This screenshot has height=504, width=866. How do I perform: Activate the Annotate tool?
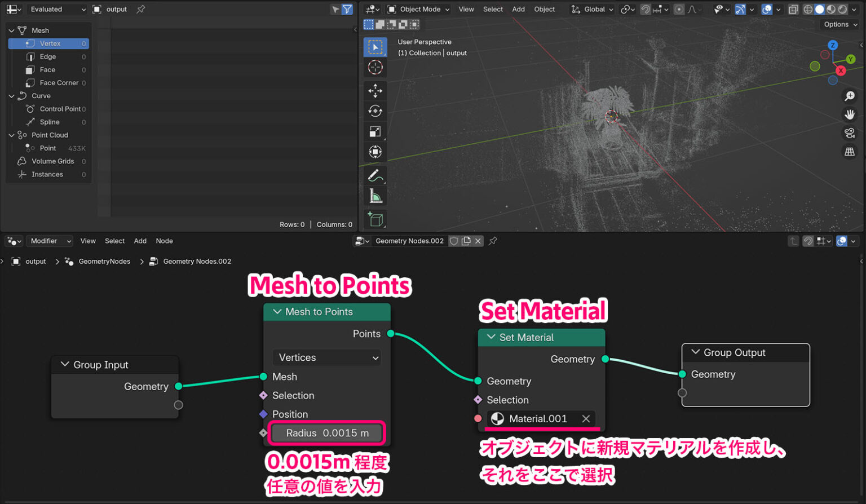(x=375, y=175)
